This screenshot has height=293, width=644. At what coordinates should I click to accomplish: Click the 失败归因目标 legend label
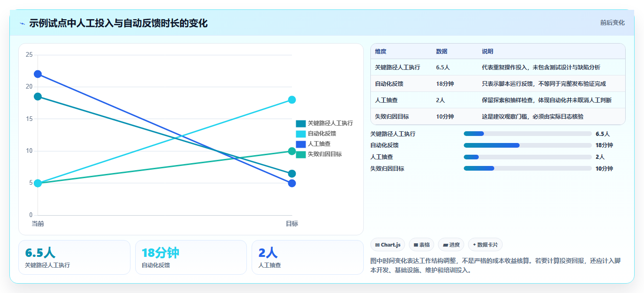325,154
